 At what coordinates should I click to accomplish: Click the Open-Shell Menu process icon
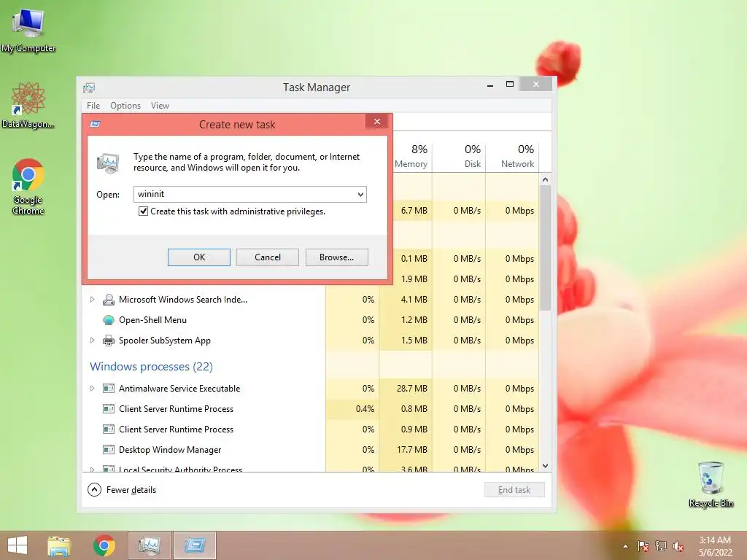109,320
